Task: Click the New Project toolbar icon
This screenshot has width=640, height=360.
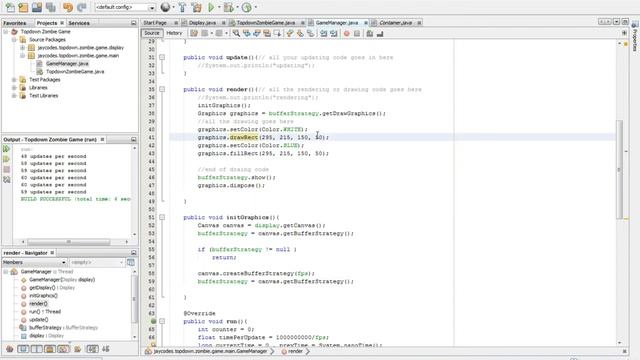Action: click(23, 7)
